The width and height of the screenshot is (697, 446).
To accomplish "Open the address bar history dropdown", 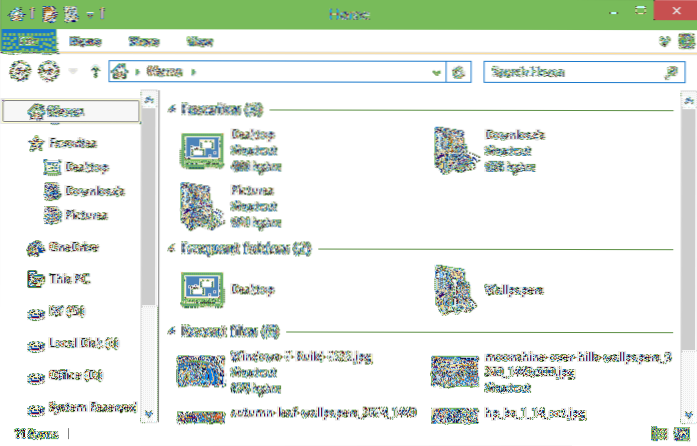I will [x=437, y=72].
